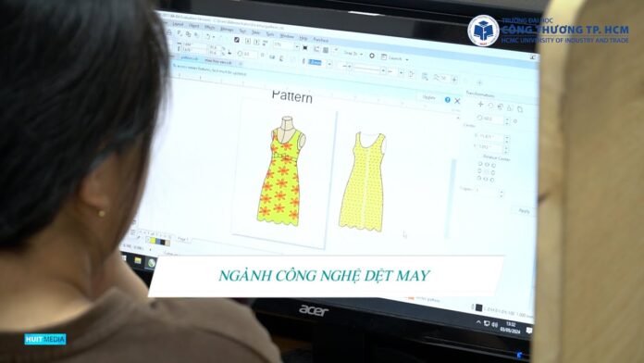Open File Explorer from the taskbar
Viewport: 644px width, 363px height.
tap(138, 260)
